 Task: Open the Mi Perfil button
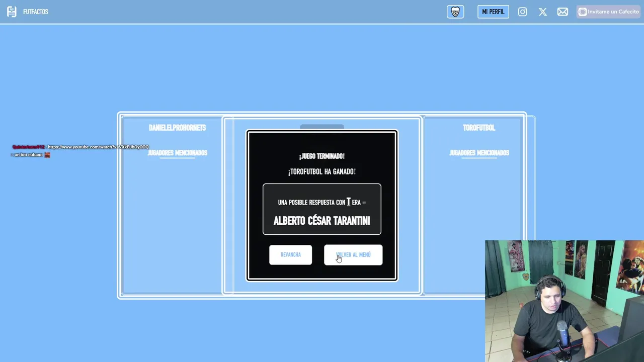tap(493, 12)
